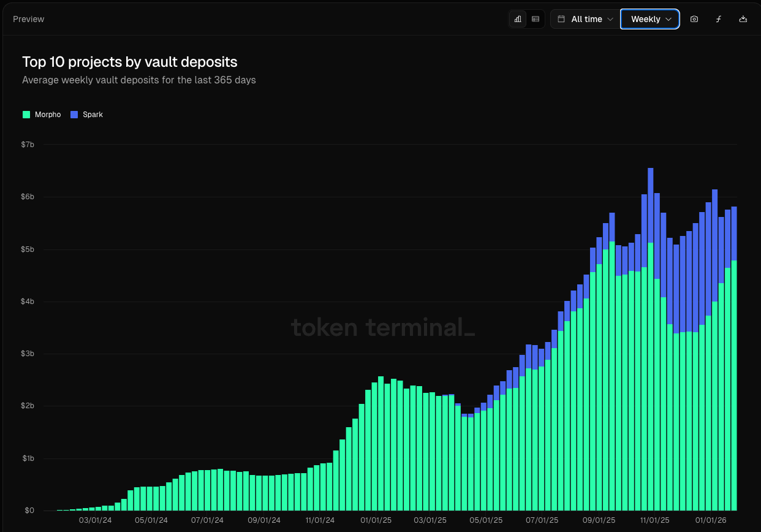This screenshot has height=532, width=761.
Task: Open the formula (f) icon
Action: click(x=718, y=19)
